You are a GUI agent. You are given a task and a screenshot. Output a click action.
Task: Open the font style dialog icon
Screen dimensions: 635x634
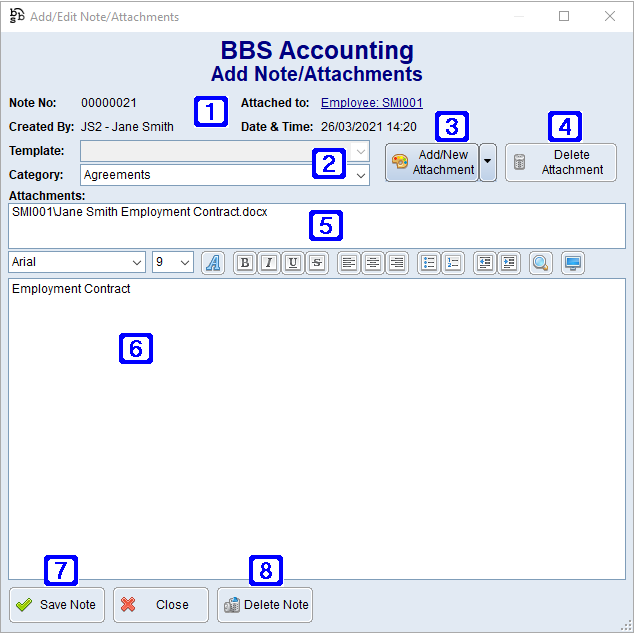(213, 263)
